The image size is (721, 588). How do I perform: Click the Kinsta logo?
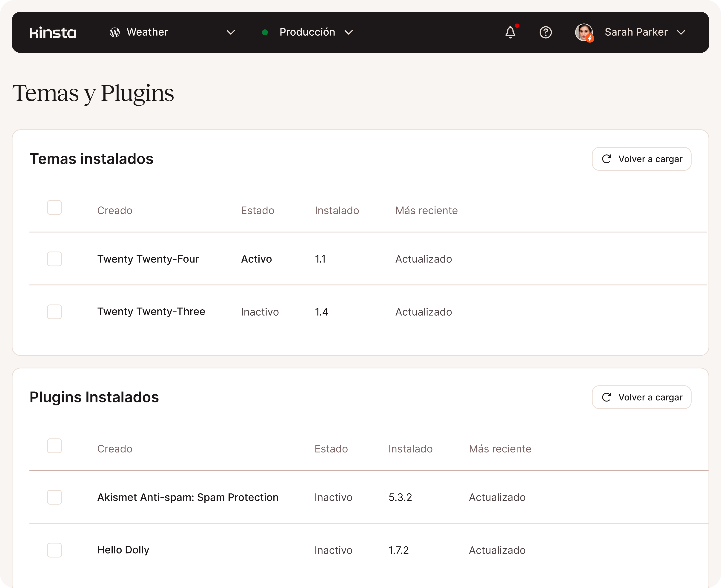point(53,33)
